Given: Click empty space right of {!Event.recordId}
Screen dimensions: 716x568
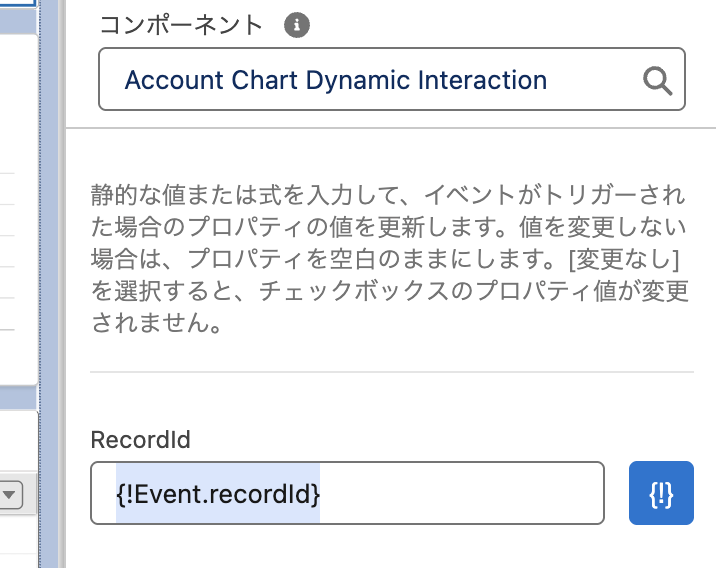Looking at the screenshot, I should [460, 493].
